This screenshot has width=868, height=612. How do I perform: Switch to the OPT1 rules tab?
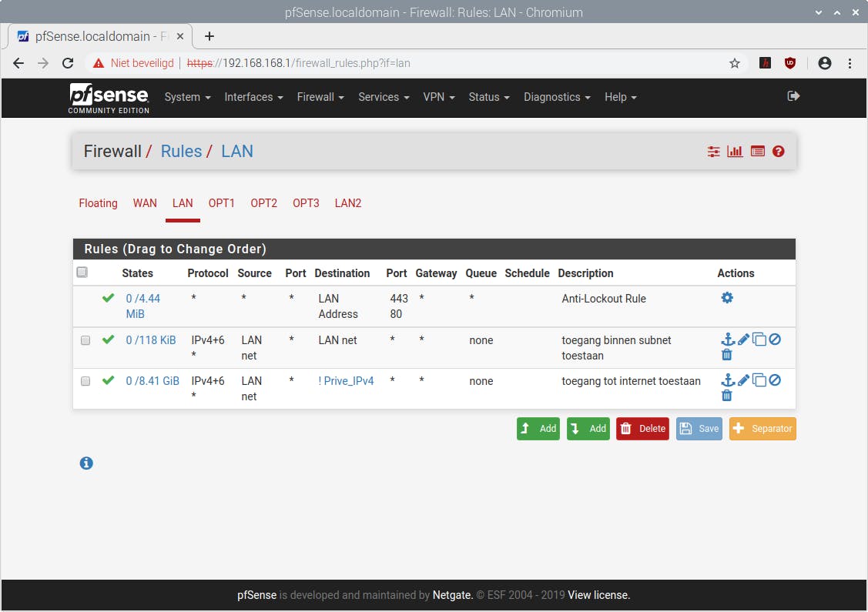click(x=222, y=204)
